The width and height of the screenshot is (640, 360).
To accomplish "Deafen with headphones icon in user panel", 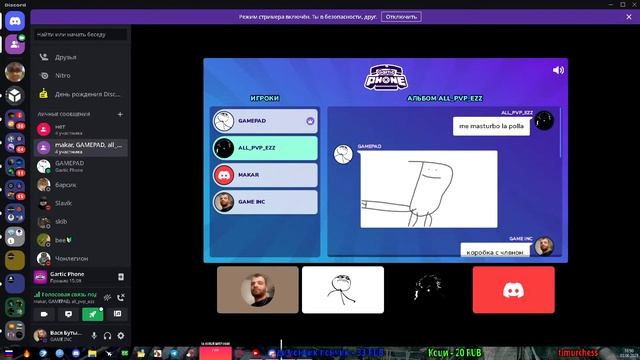I will tap(107, 336).
